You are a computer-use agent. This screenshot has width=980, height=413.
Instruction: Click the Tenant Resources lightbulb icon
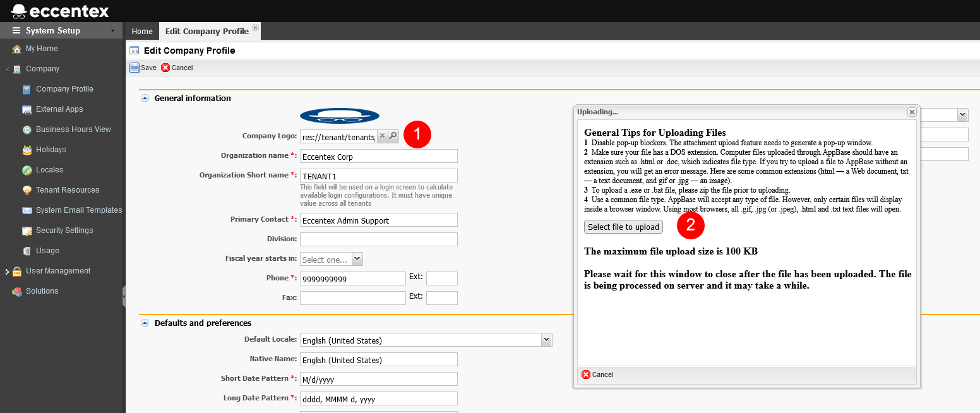coord(27,190)
